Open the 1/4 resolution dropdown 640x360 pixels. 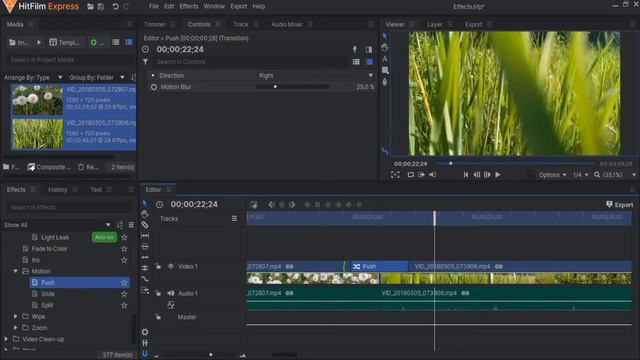click(580, 175)
